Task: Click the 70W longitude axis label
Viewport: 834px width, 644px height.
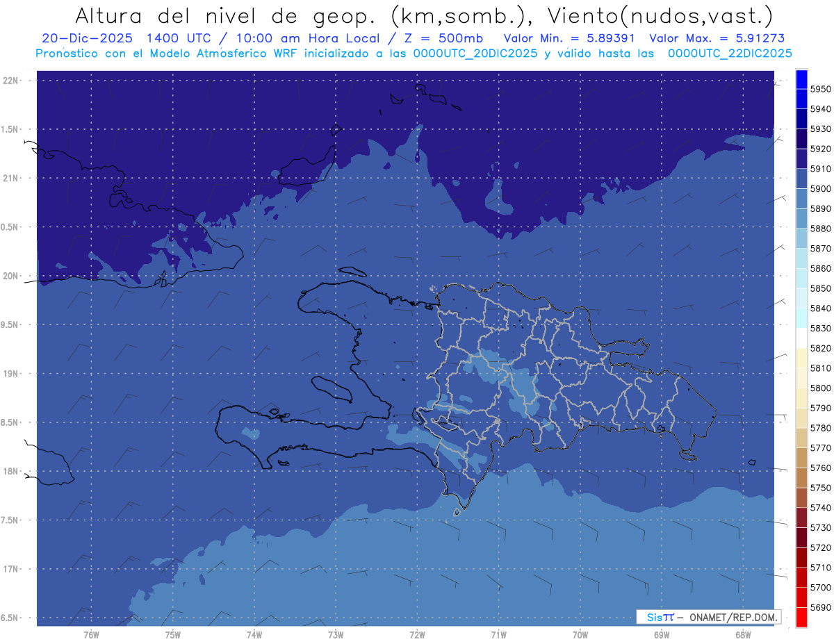Action: point(580,634)
